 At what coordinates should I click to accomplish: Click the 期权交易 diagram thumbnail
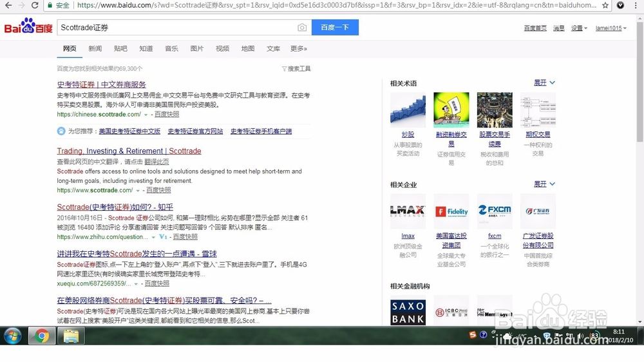point(538,110)
